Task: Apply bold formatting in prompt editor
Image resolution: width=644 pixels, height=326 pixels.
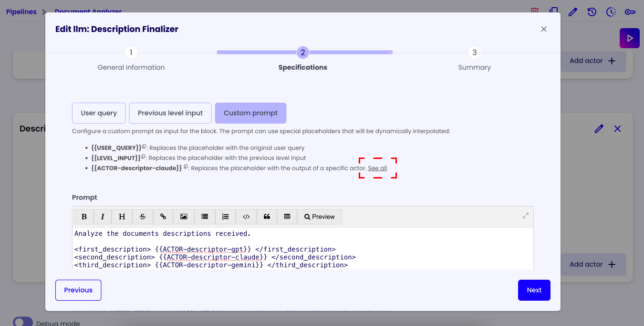Action: 84,217
